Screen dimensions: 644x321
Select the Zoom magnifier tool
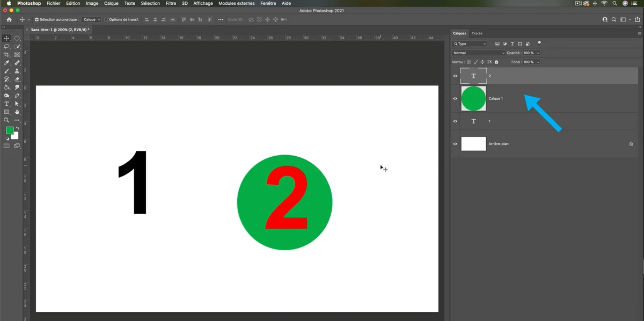coord(7,120)
